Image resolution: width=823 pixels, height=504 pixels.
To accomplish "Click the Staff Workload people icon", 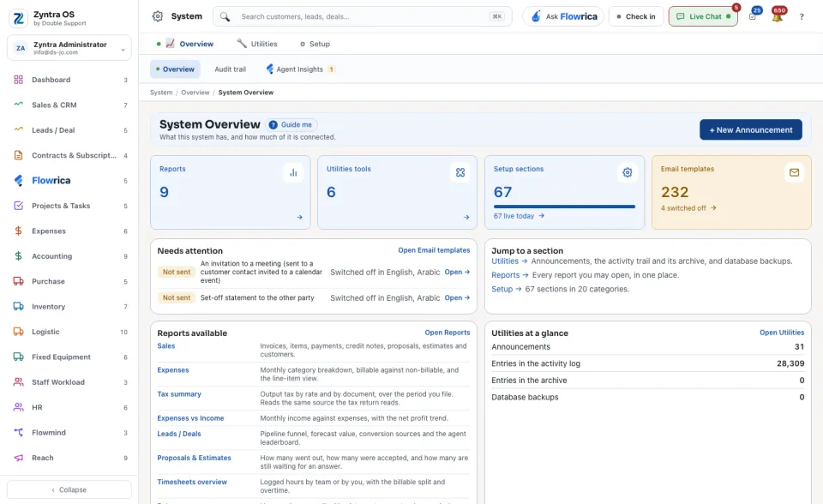I will point(18,382).
